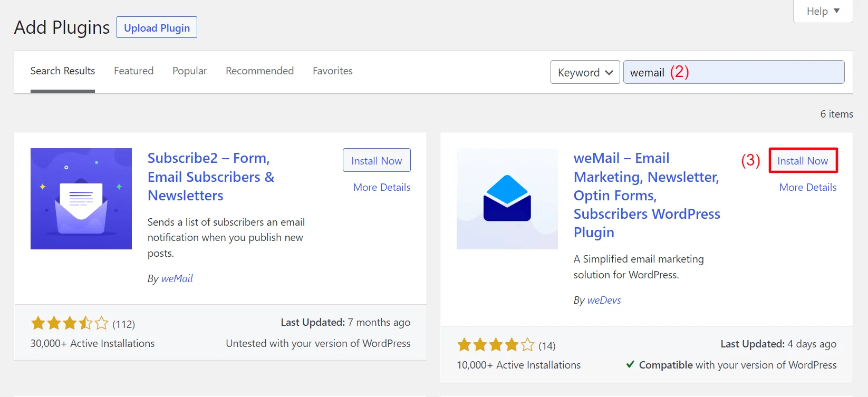Open the Subscribe2 plugin title link
868x397 pixels.
[211, 177]
